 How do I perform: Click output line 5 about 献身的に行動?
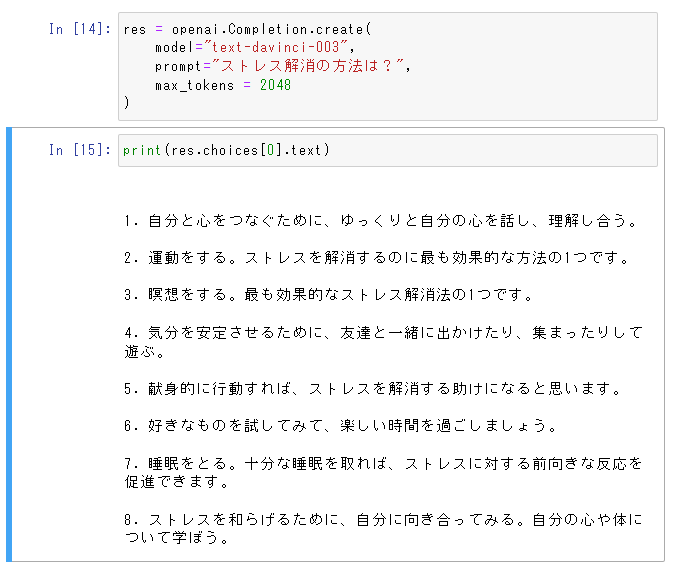click(x=373, y=389)
